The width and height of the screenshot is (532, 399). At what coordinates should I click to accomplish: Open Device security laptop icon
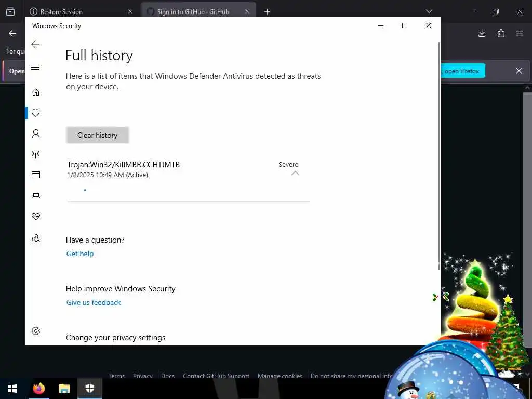36,196
